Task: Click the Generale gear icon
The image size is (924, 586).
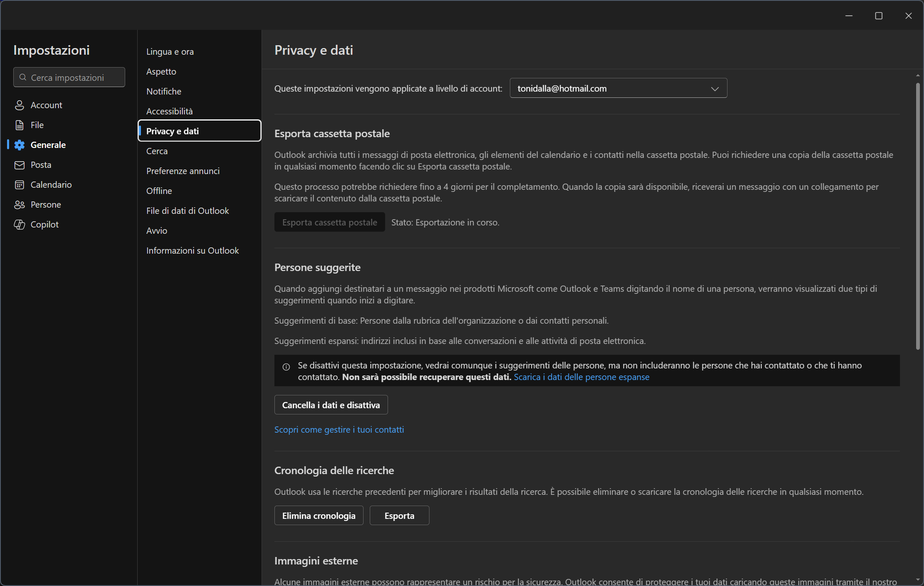Action: pos(19,145)
